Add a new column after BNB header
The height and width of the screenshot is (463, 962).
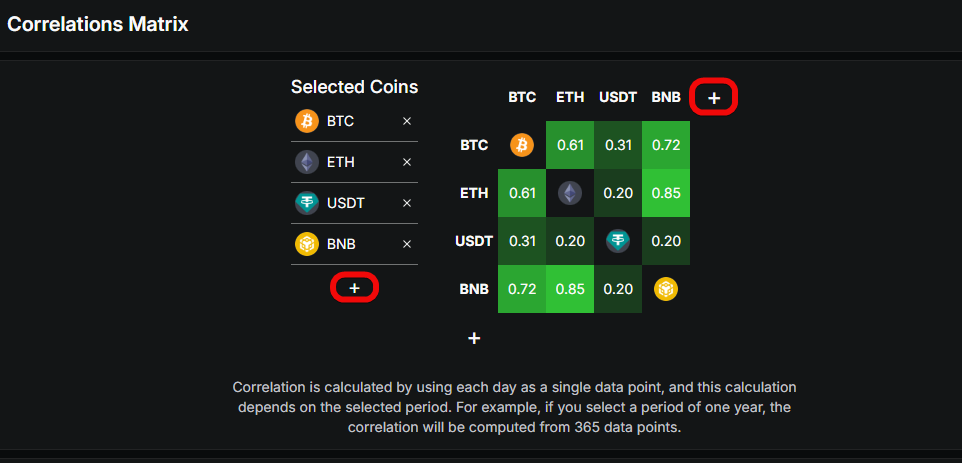click(714, 97)
